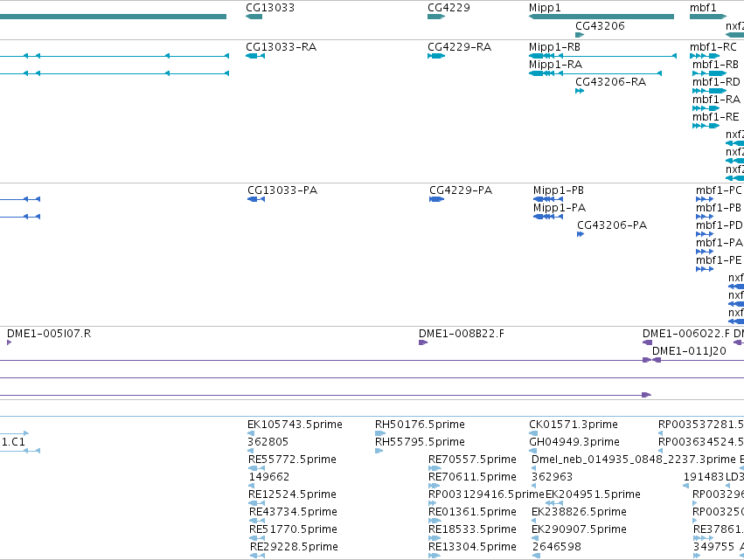Select DME1-008B22.F feature
The image size is (744, 560).
[462, 334]
